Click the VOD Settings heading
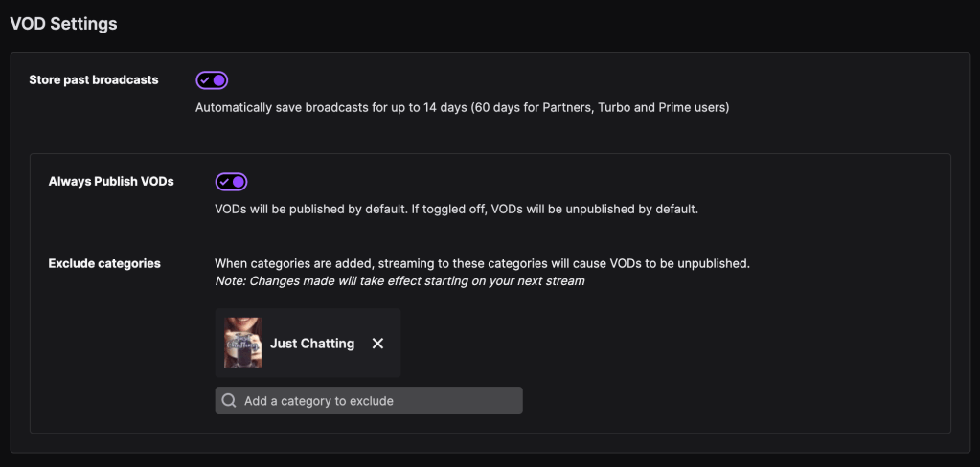Viewport: 980px width, 467px height. [x=63, y=24]
